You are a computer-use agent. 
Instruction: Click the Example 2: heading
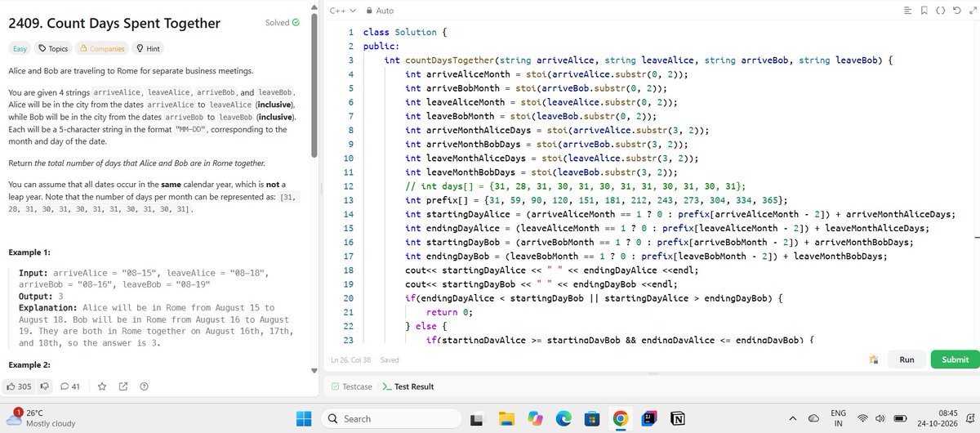click(x=29, y=364)
